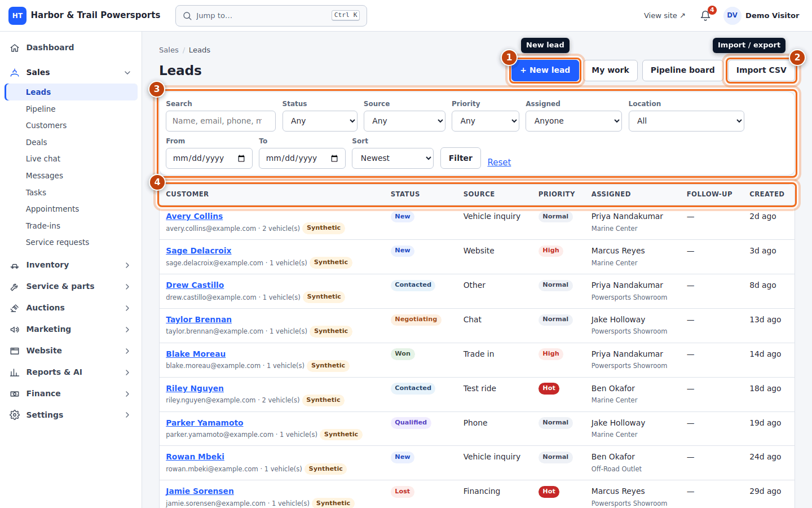
Task: Open the Priority filter dropdown
Action: pos(485,121)
